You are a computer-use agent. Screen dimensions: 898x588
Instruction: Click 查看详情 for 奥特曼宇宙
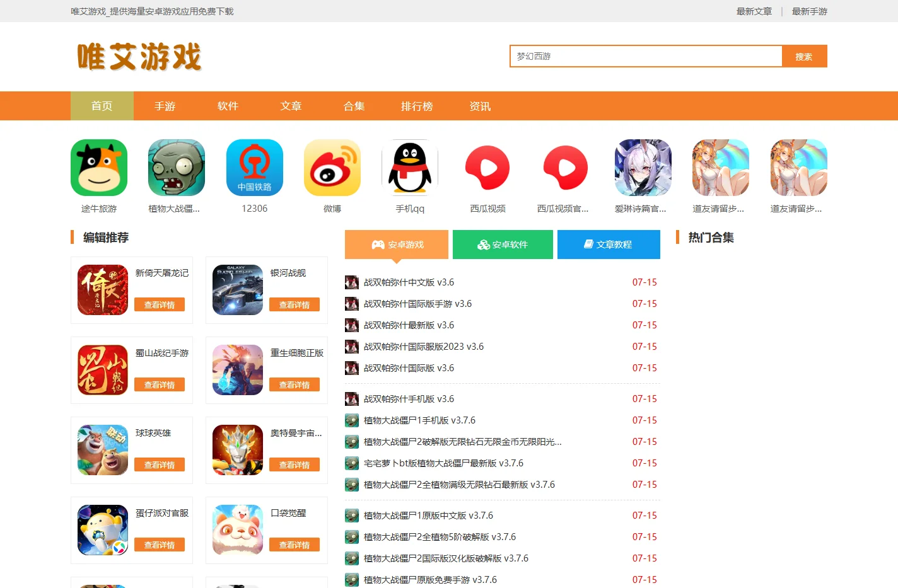click(294, 465)
